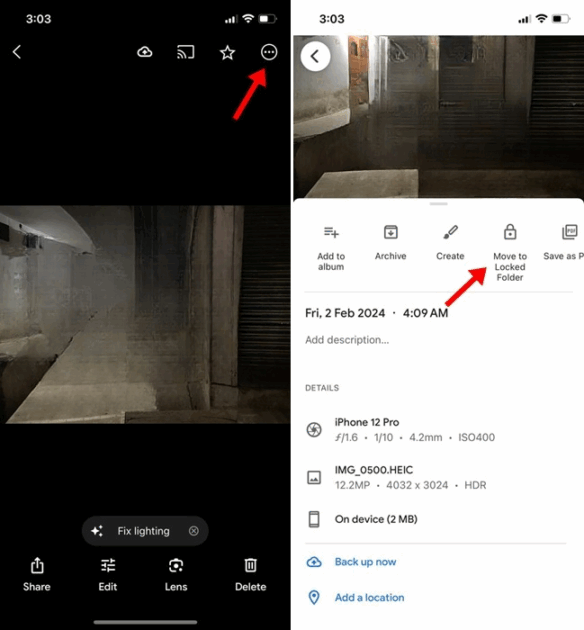The image size is (584, 630).
Task: Delete the photo with trash icon
Action: click(x=250, y=574)
